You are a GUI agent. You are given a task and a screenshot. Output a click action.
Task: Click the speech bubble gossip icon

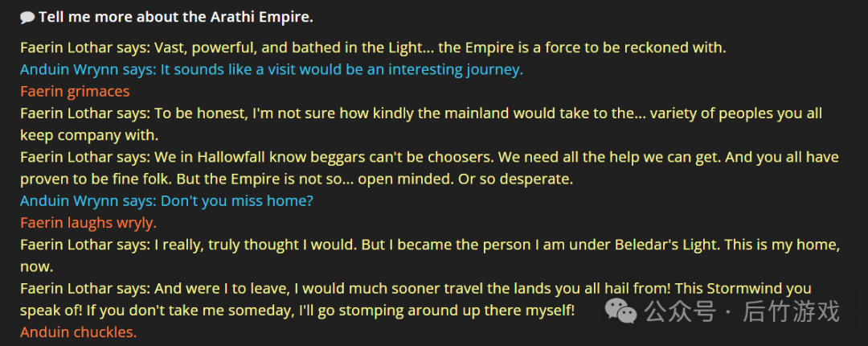(x=27, y=18)
